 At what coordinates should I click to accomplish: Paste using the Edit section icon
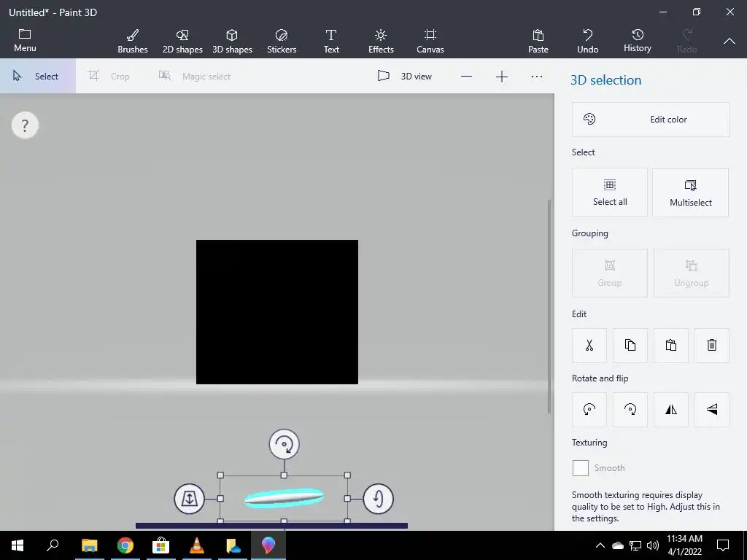pyautogui.click(x=671, y=345)
